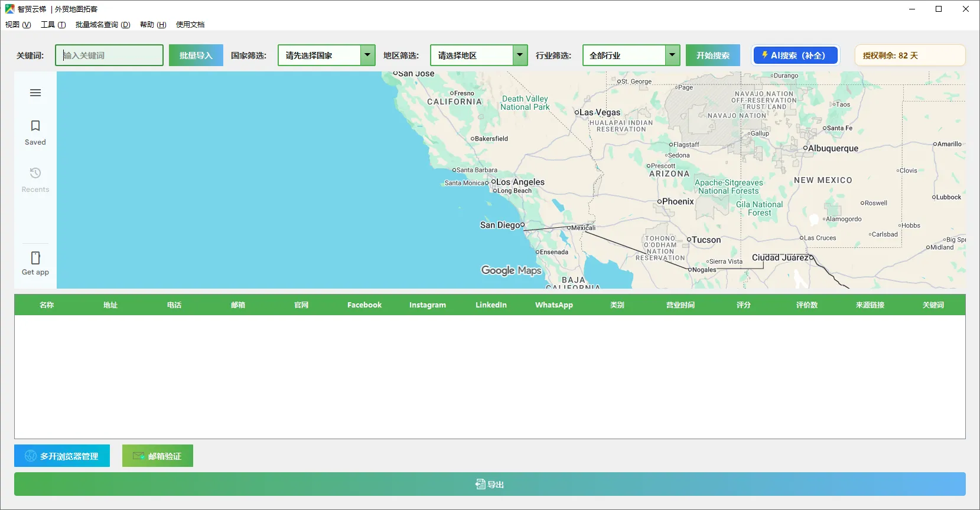The image size is (980, 510).
Task: Open the Google Maps hamburger menu
Action: [x=35, y=93]
